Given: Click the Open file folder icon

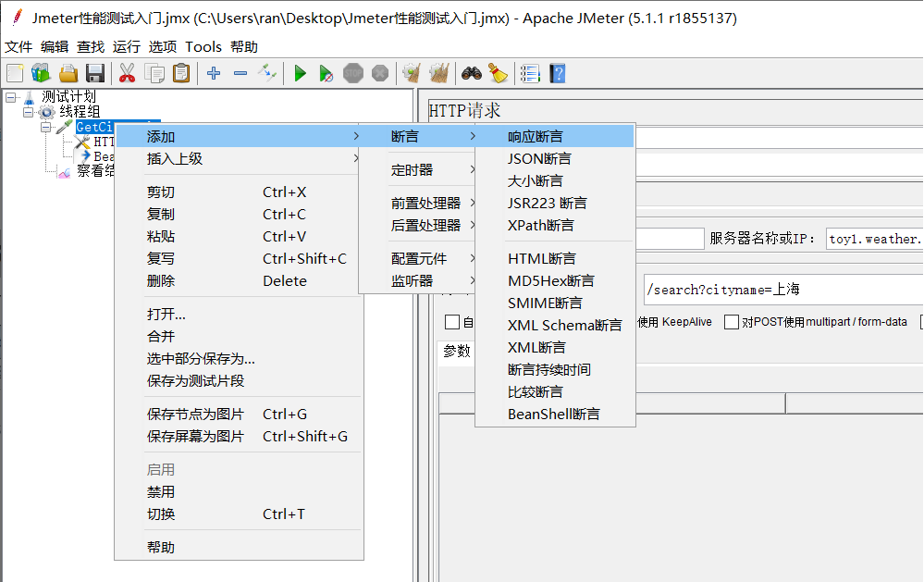Looking at the screenshot, I should tap(68, 74).
